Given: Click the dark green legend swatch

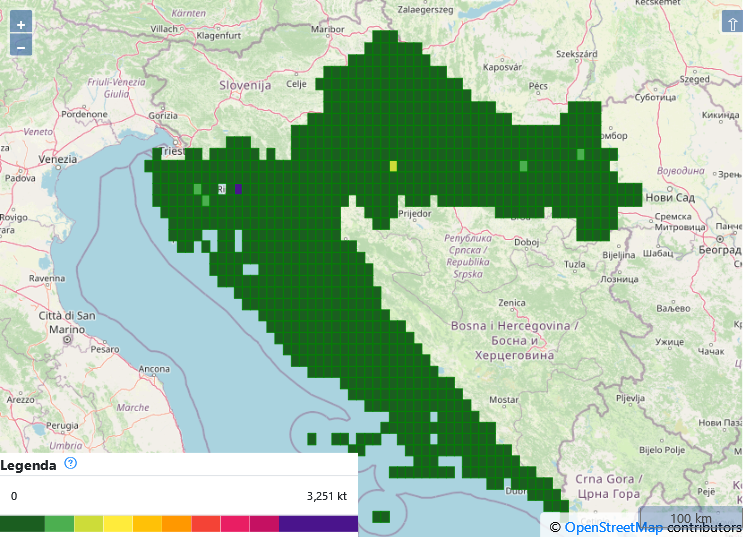Looking at the screenshot, I should [22, 524].
